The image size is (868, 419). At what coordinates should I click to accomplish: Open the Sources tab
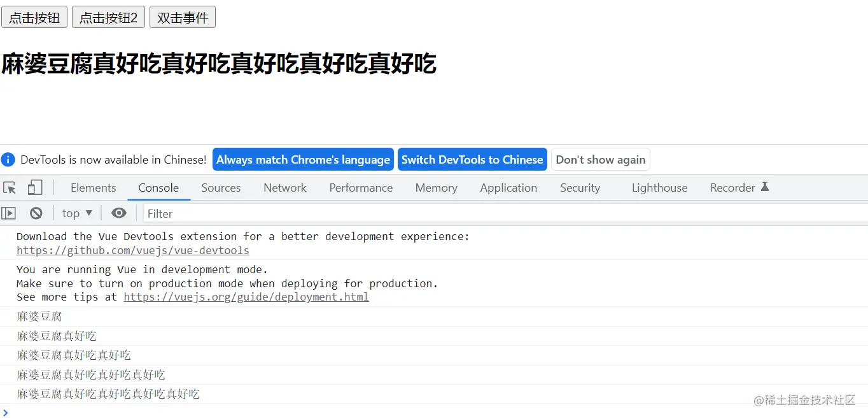click(221, 188)
